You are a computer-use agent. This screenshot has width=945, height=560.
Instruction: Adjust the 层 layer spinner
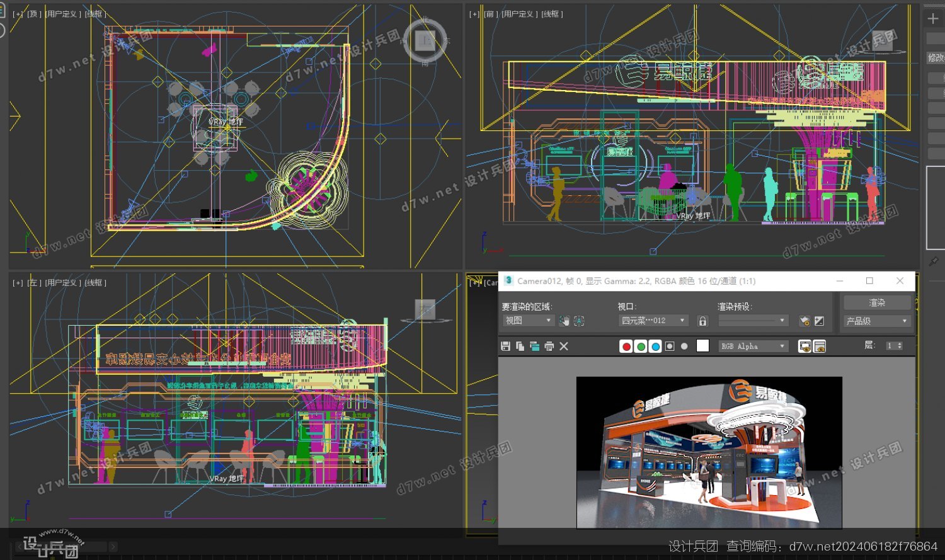coord(900,346)
